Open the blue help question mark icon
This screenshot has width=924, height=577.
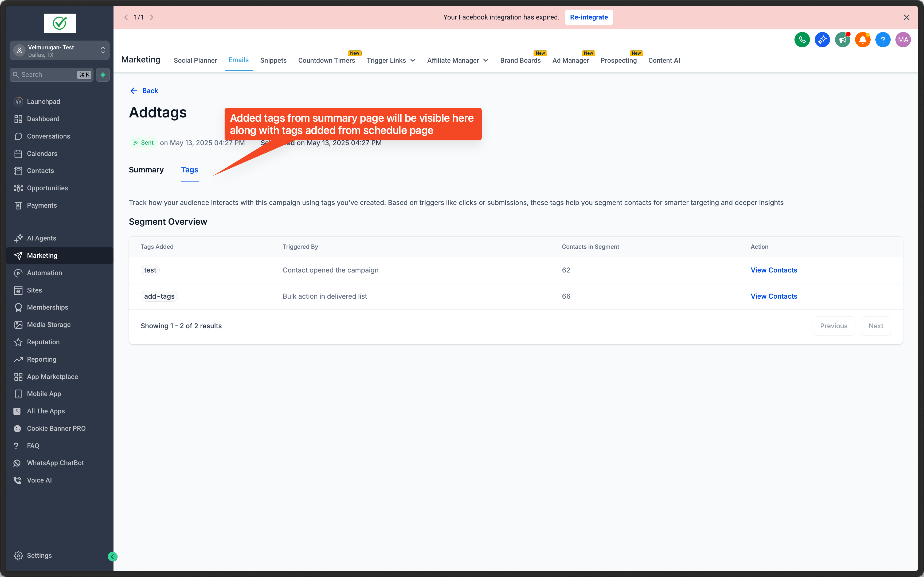click(x=883, y=40)
